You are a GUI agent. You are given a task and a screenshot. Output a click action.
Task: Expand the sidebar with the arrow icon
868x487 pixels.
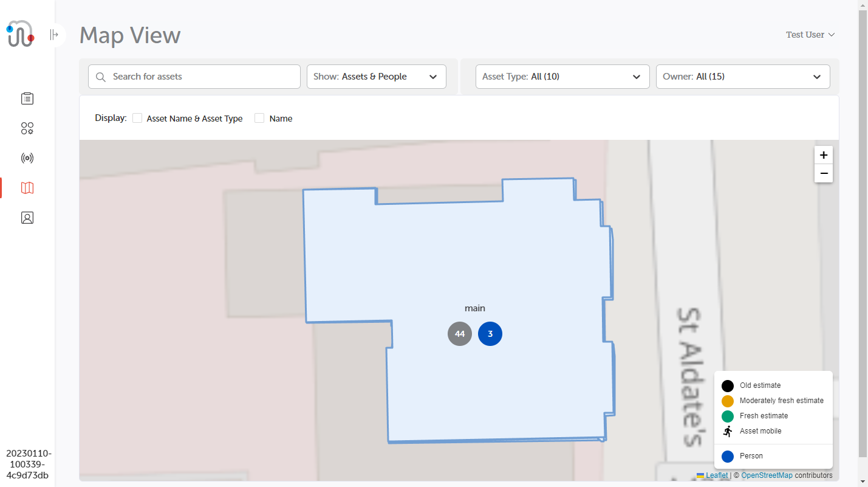pyautogui.click(x=54, y=35)
